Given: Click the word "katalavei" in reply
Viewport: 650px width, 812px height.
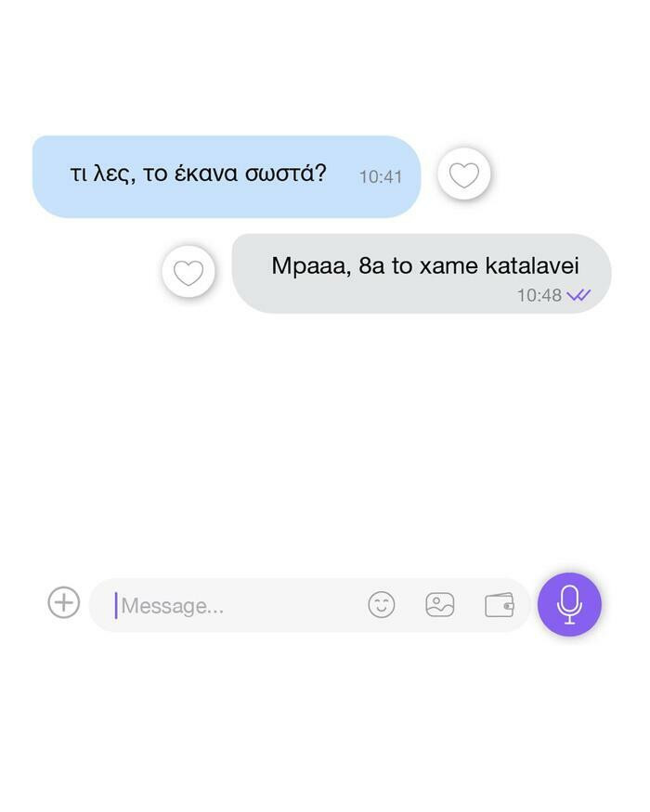Looking at the screenshot, I should click(532, 265).
